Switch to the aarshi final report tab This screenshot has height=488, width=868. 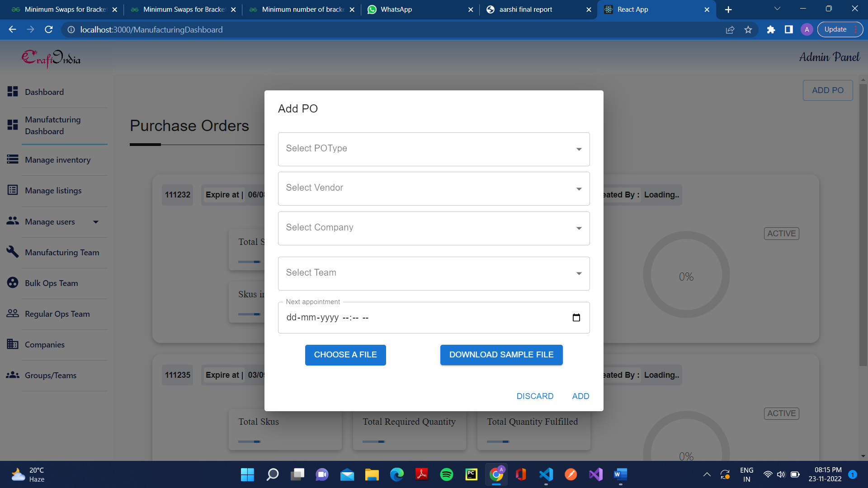coord(525,9)
